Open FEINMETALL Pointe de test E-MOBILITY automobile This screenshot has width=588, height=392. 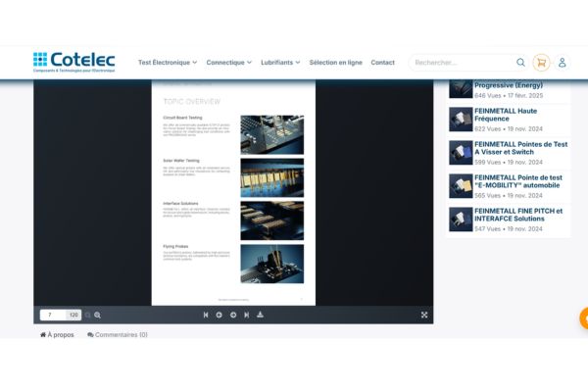click(x=518, y=181)
